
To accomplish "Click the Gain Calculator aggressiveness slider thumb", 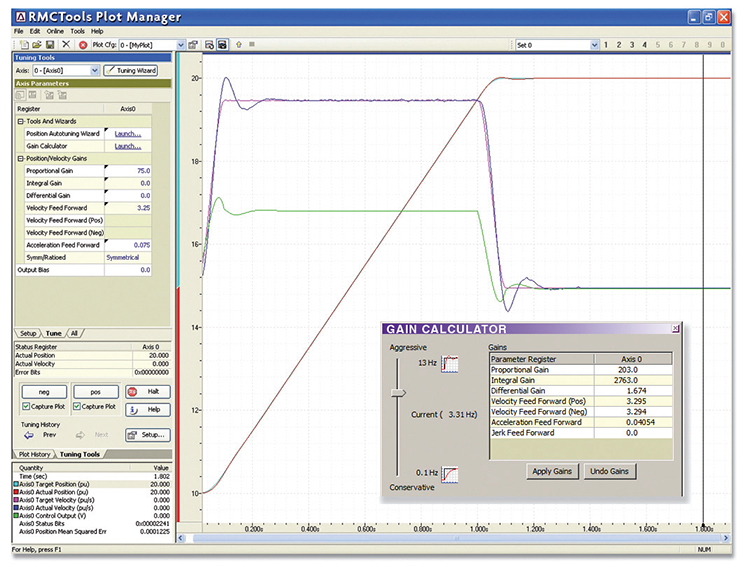I will coord(398,393).
